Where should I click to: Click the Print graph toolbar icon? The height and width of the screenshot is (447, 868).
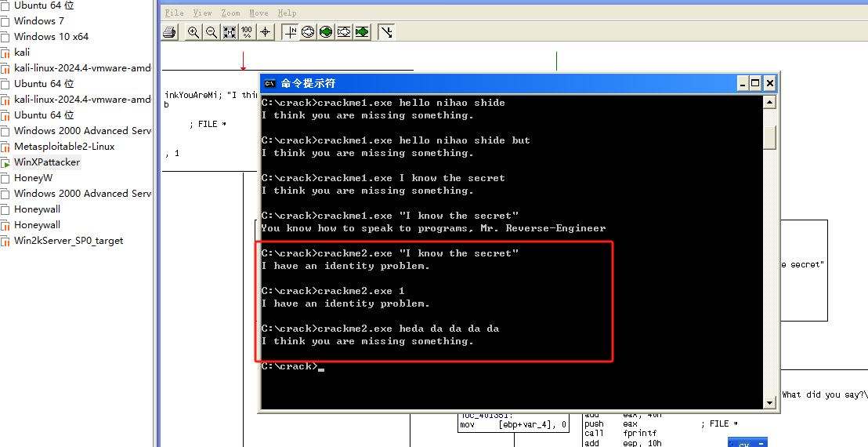pos(169,32)
